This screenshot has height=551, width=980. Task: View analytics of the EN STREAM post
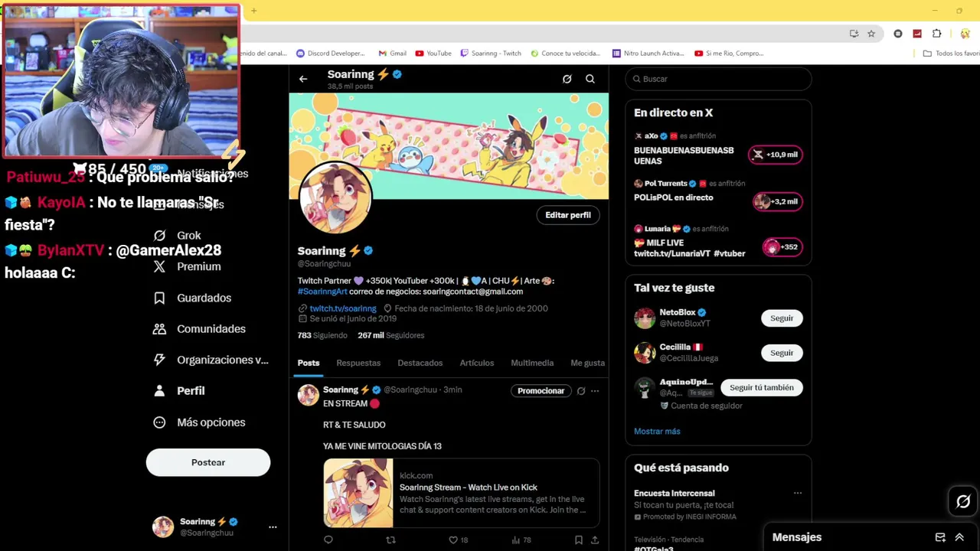coord(521,540)
